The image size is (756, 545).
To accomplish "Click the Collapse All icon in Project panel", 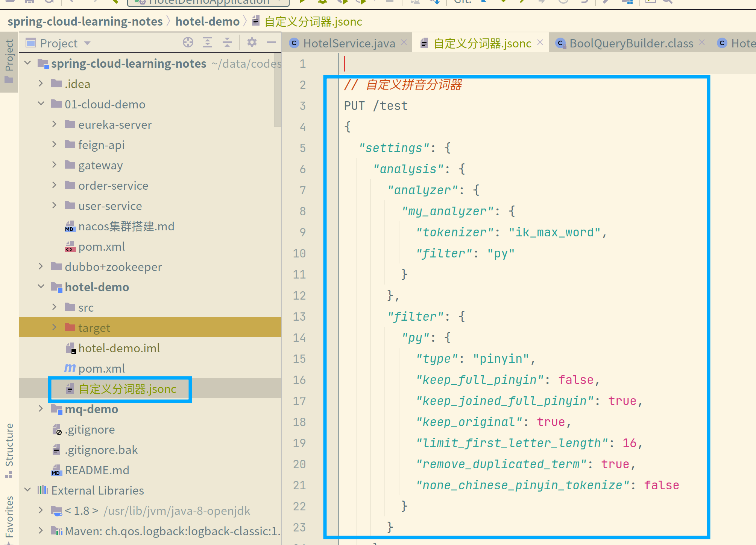I will point(227,43).
